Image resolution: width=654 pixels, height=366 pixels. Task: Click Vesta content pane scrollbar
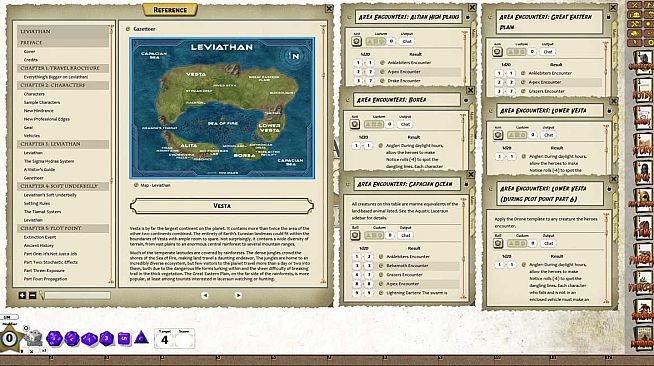coord(323,154)
